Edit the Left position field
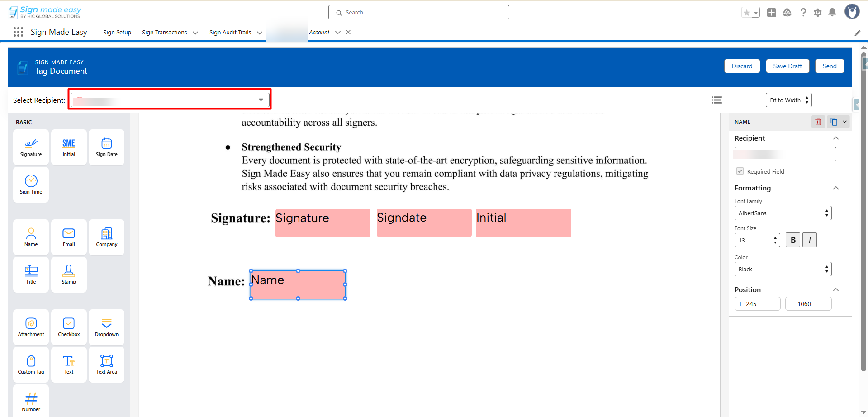 [758, 304]
